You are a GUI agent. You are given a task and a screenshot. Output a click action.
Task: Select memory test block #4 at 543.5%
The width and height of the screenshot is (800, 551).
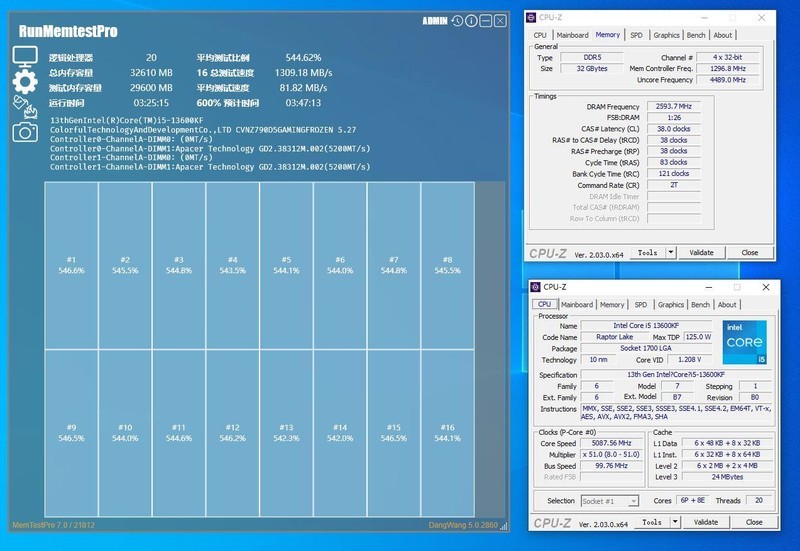click(x=233, y=265)
